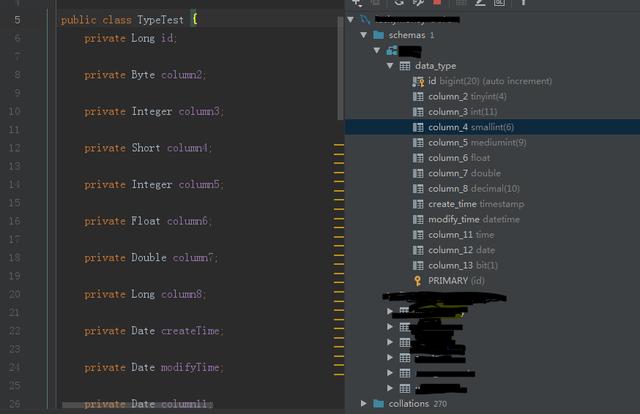
Task: Click the 'Short' type on line 12
Action: pos(146,148)
